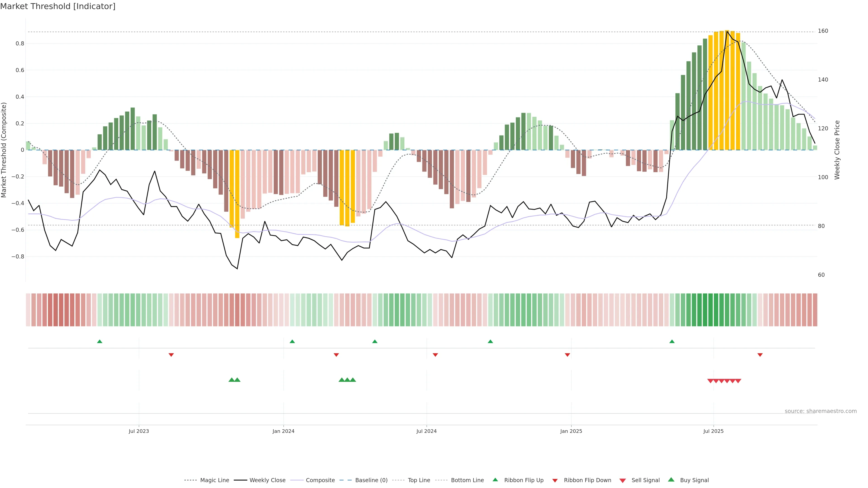Toggle the Weekly Close legend entry
The width and height of the screenshot is (868, 488).
267,480
